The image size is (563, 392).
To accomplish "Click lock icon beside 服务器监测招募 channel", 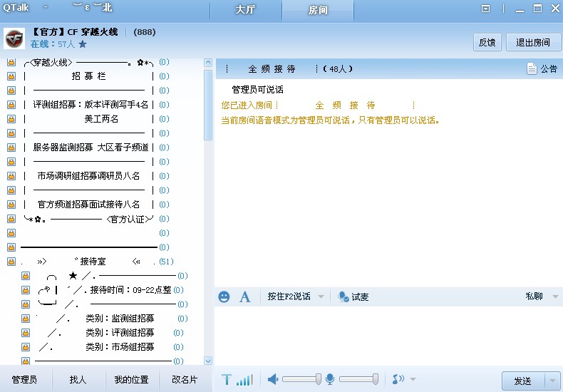I will (x=11, y=148).
